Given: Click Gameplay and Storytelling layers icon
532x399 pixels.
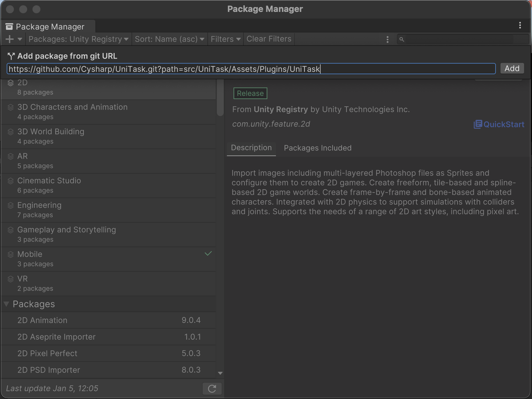Looking at the screenshot, I should (x=11, y=230).
